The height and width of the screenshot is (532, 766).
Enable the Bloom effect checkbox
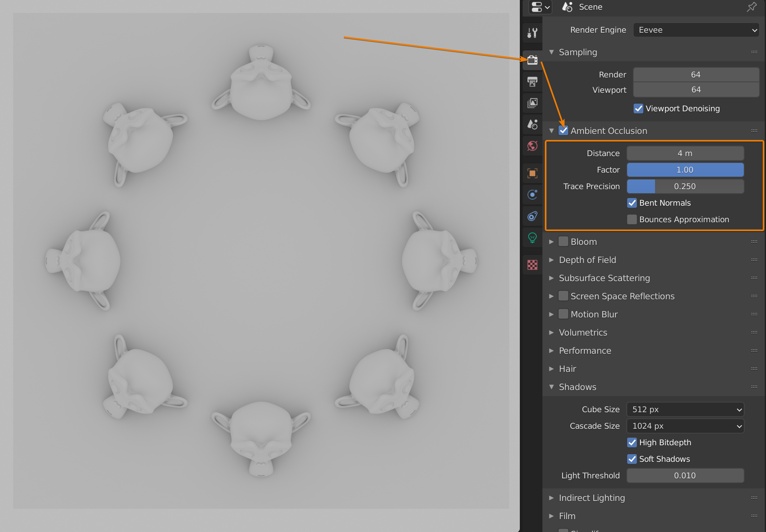[x=563, y=241]
